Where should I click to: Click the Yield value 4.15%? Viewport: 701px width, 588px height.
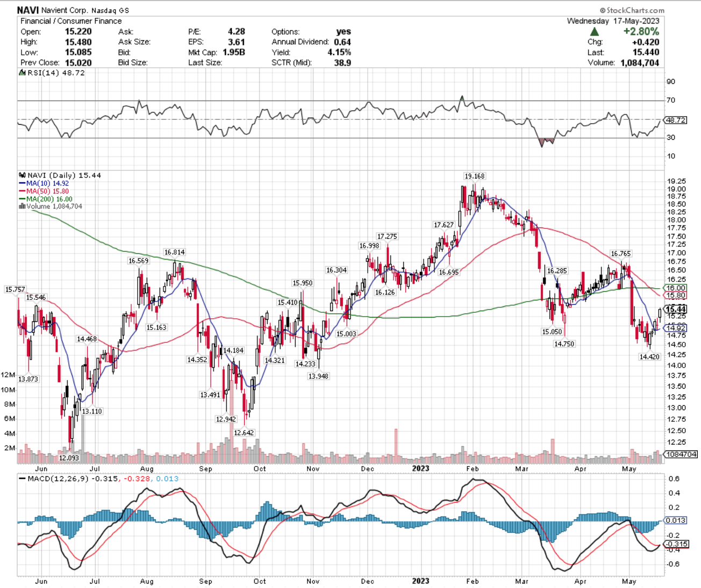340,52
